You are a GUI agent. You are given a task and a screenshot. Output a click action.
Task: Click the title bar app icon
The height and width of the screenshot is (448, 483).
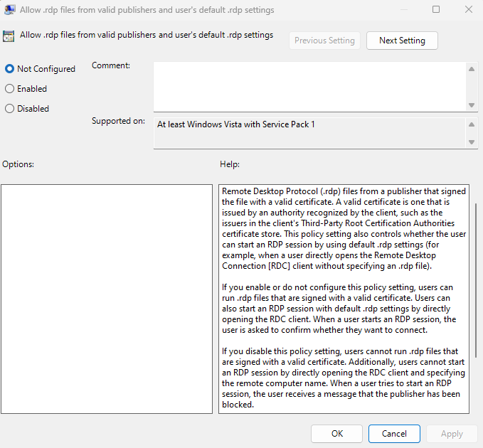(x=9, y=10)
